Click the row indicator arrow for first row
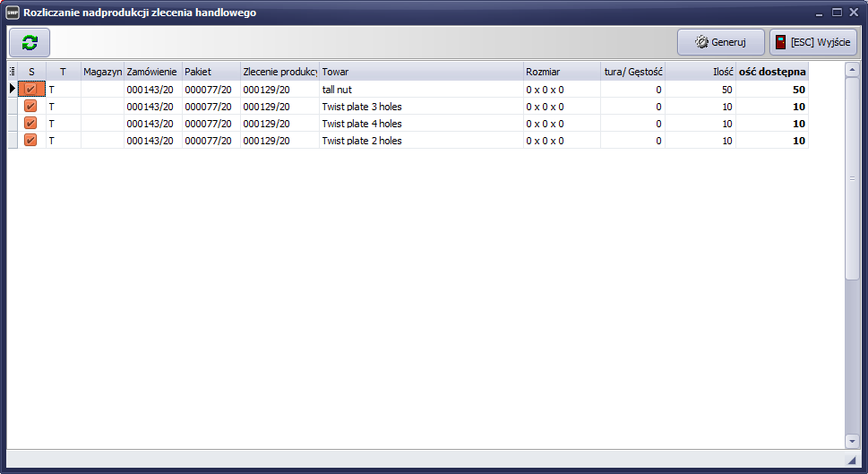Viewport: 868px width, 474px height. tap(12, 89)
